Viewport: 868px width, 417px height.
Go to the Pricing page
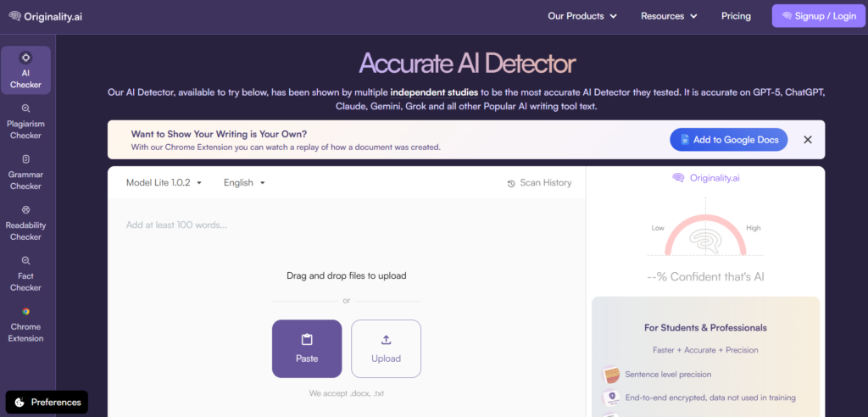pyautogui.click(x=736, y=16)
